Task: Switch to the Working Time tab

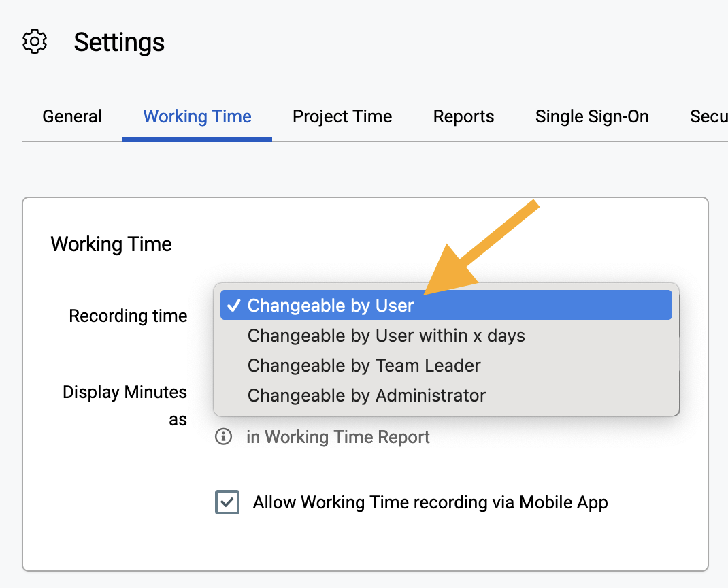Action: point(197,116)
